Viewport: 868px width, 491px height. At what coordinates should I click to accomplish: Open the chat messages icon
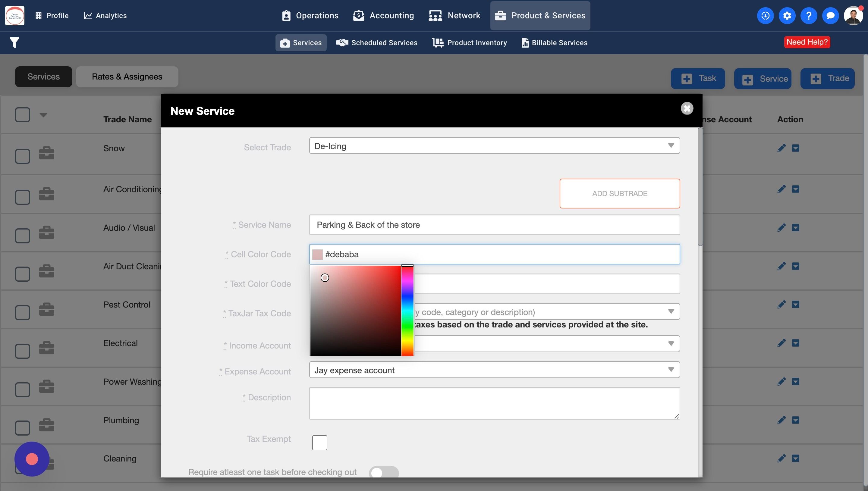[x=830, y=15]
